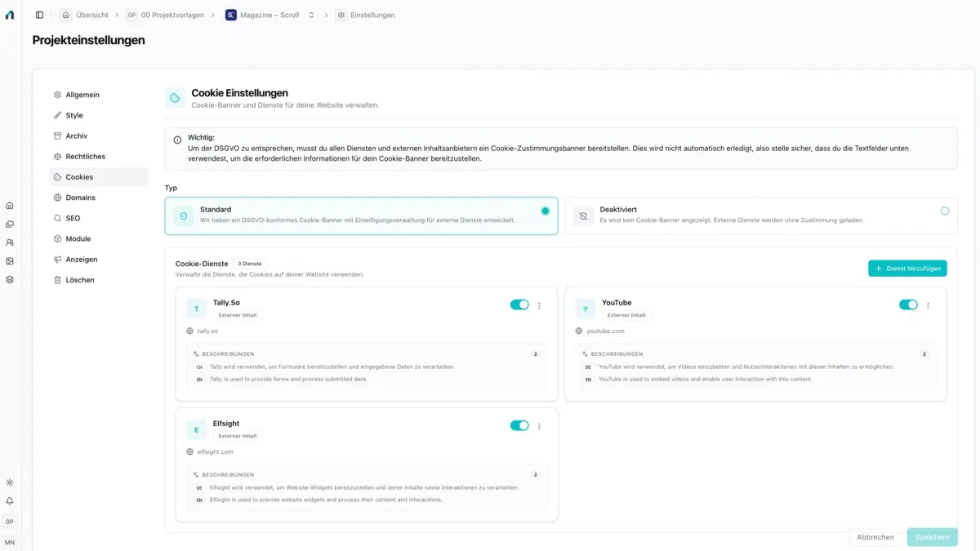Image resolution: width=980 pixels, height=551 pixels.
Task: Select the Deaktiviert cookie banner type
Action: pos(761,216)
